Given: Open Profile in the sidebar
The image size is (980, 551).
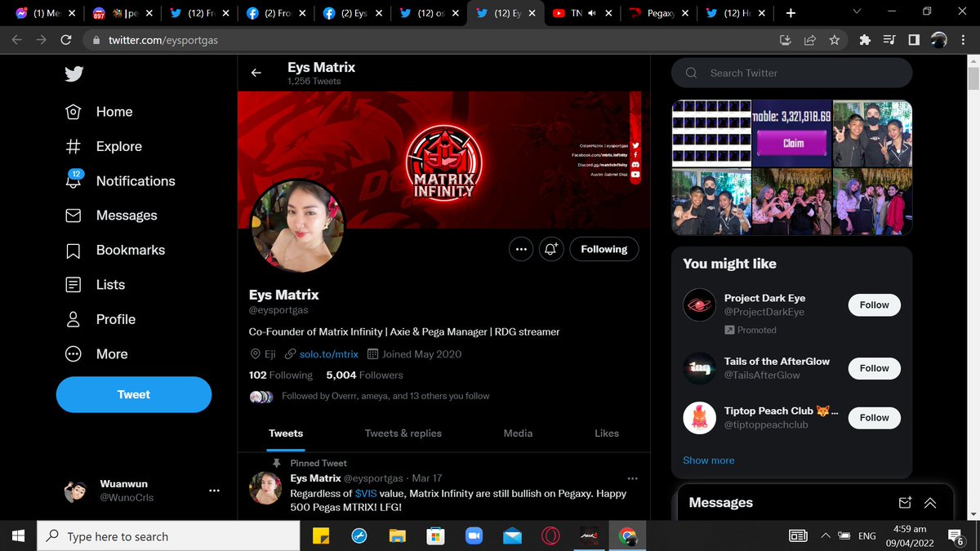Looking at the screenshot, I should pyautogui.click(x=100, y=319).
